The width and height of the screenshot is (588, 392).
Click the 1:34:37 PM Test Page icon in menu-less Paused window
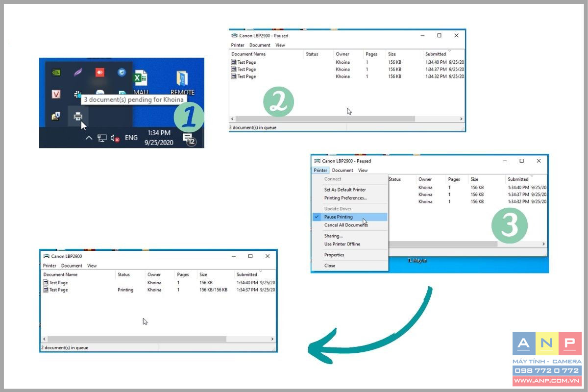click(x=234, y=69)
